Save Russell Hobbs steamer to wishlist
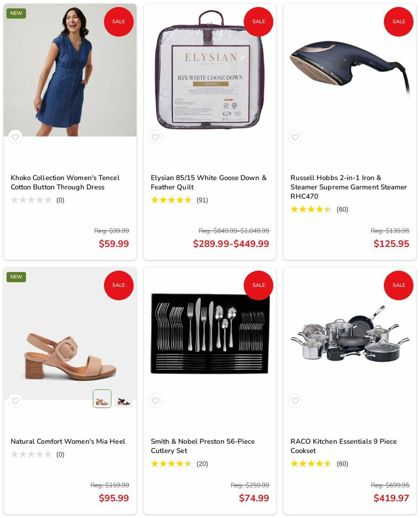This screenshot has width=420, height=518. click(x=295, y=137)
